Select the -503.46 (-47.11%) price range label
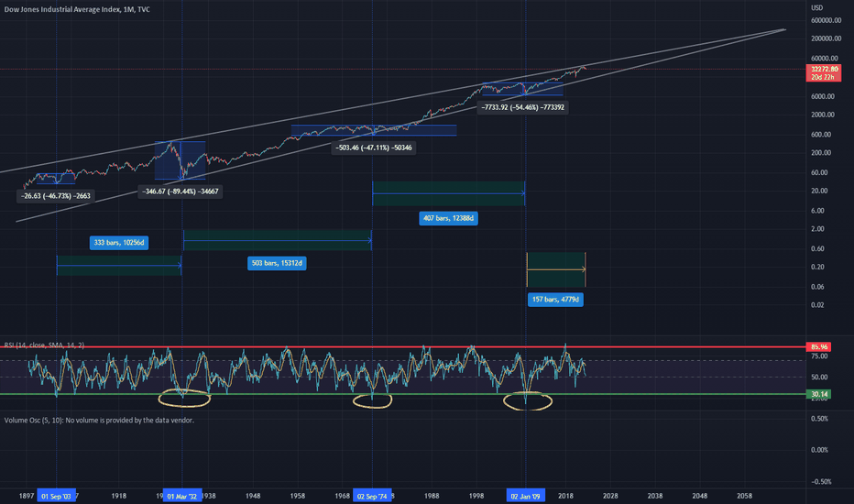Viewport: 854px width, 504px height. (374, 148)
